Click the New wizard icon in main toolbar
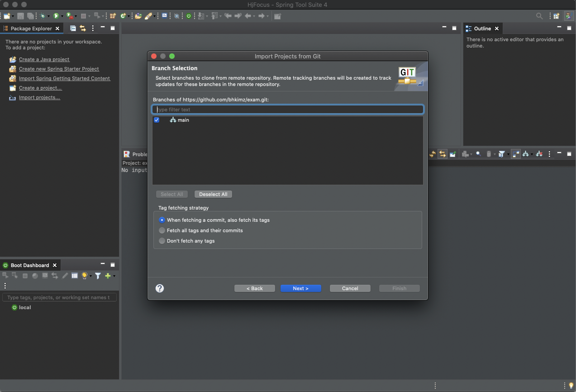 [7, 16]
